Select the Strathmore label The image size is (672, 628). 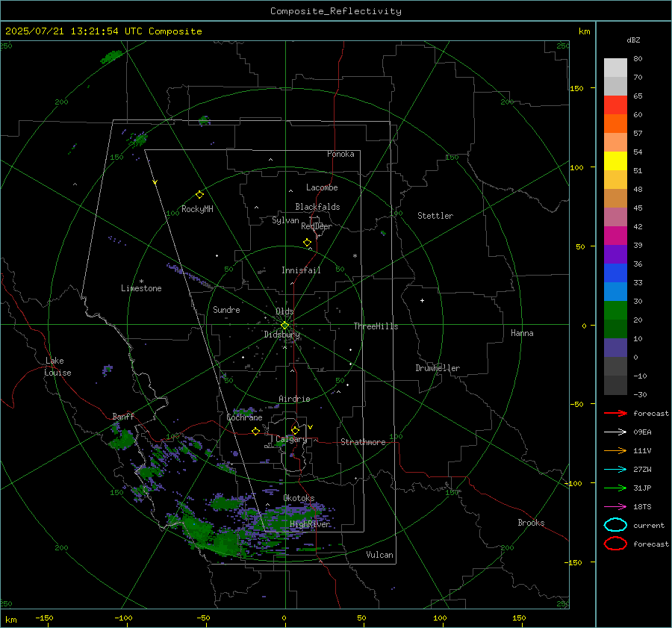click(363, 442)
